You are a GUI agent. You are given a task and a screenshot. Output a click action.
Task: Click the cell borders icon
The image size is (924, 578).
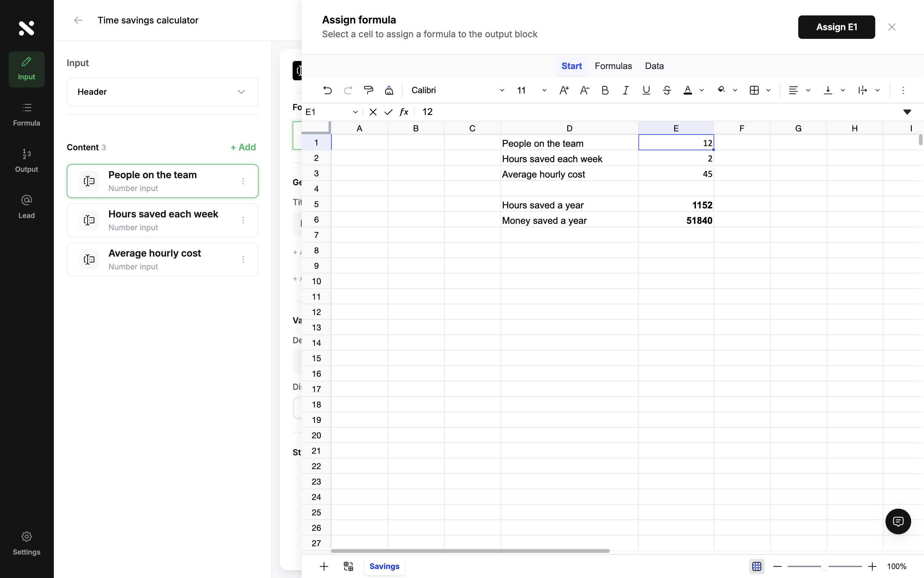coord(754,90)
